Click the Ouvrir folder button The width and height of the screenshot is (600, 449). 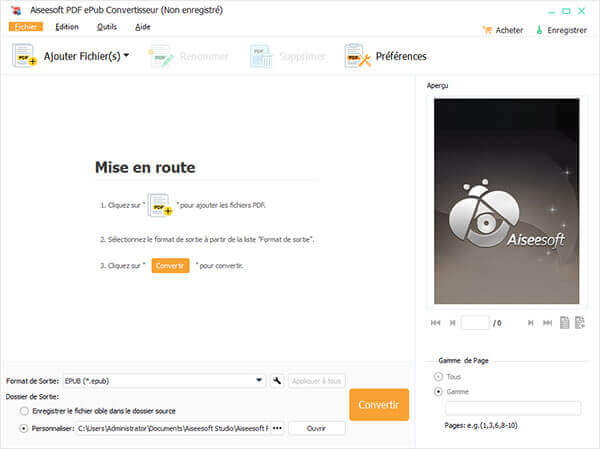pyautogui.click(x=316, y=428)
